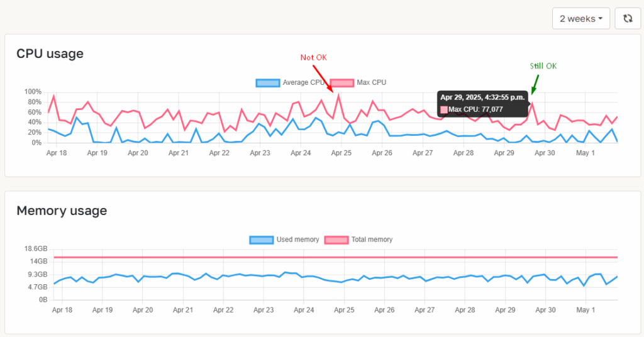
Task: Open the 2 weeks time range dropdown
Action: (580, 19)
